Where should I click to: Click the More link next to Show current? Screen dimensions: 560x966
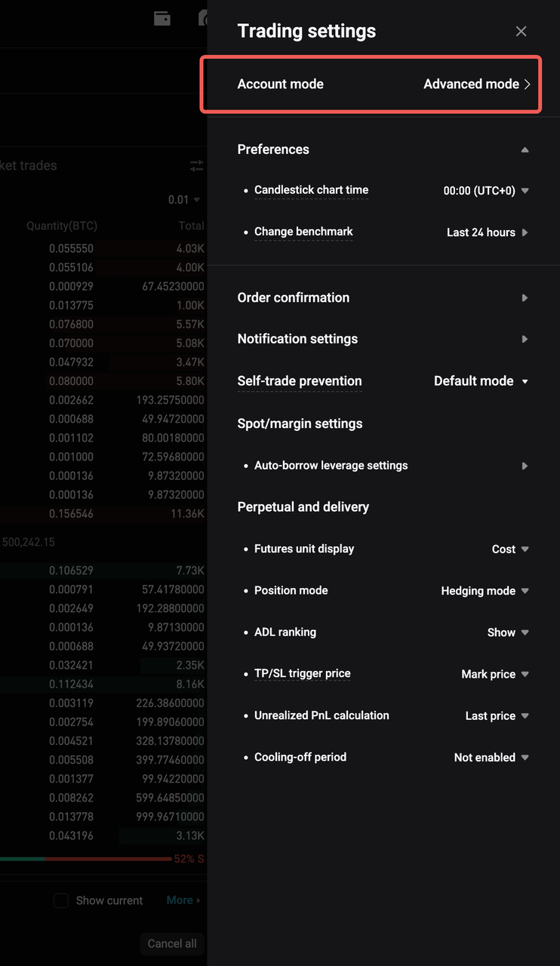[x=181, y=900]
